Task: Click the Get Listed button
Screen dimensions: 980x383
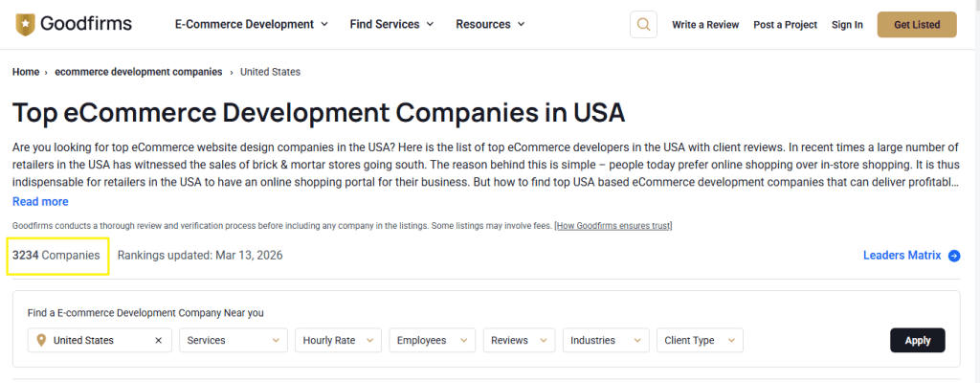Action: pos(916,25)
